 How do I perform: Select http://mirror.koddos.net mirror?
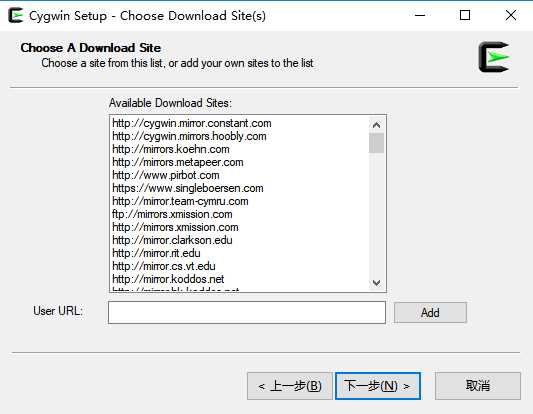(168, 279)
